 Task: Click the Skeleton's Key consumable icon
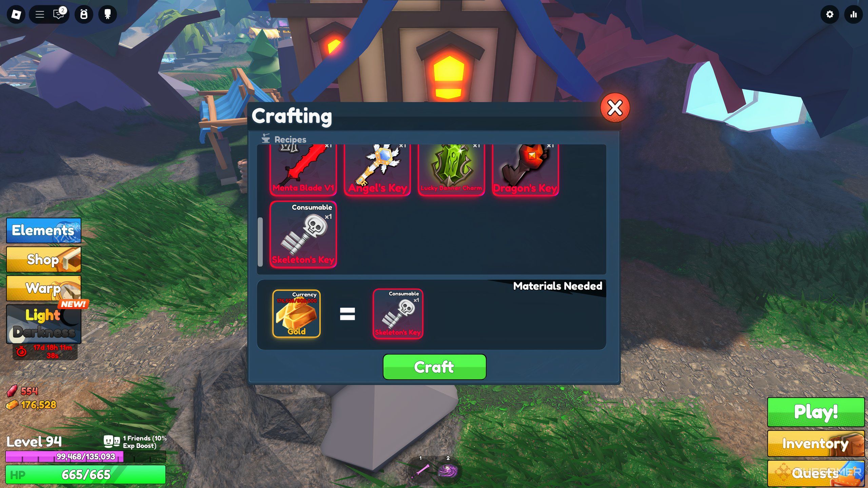[303, 233]
